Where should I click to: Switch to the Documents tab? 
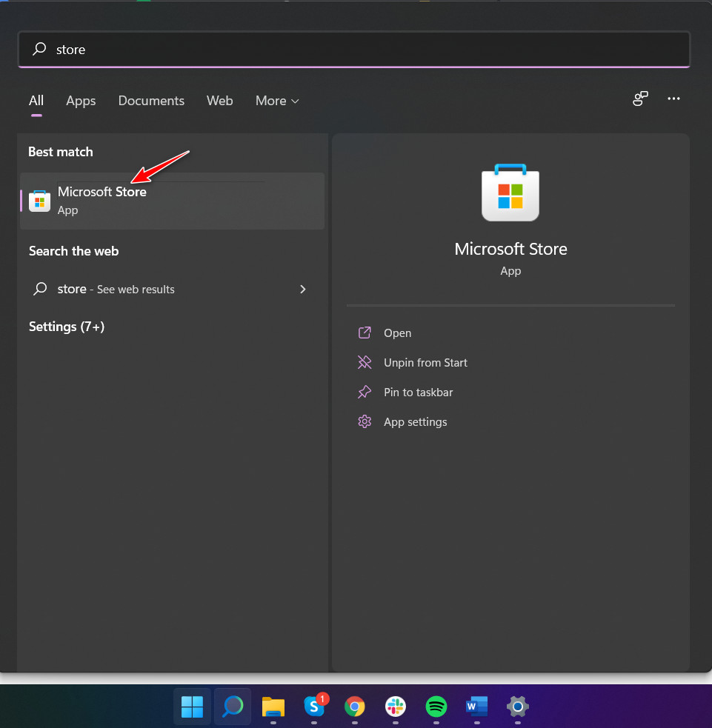(x=151, y=100)
